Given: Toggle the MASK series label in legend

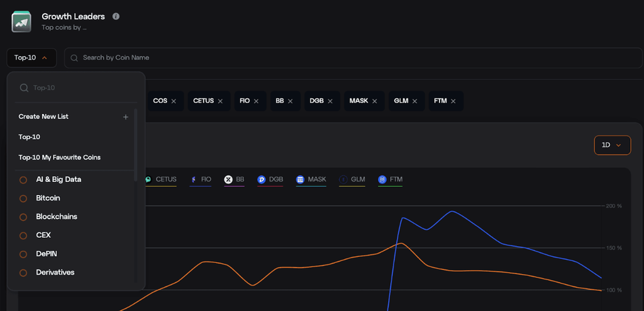Looking at the screenshot, I should point(317,179).
